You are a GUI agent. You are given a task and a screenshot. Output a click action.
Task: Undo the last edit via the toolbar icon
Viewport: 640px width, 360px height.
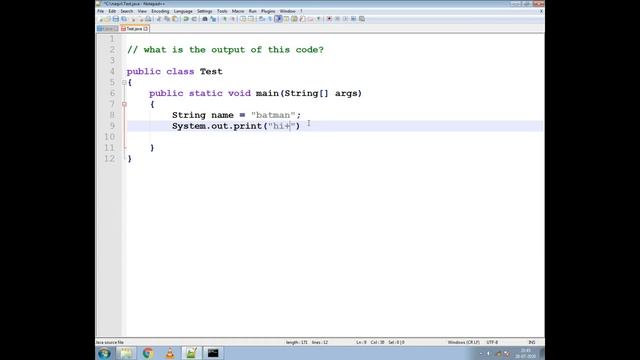pos(186,19)
